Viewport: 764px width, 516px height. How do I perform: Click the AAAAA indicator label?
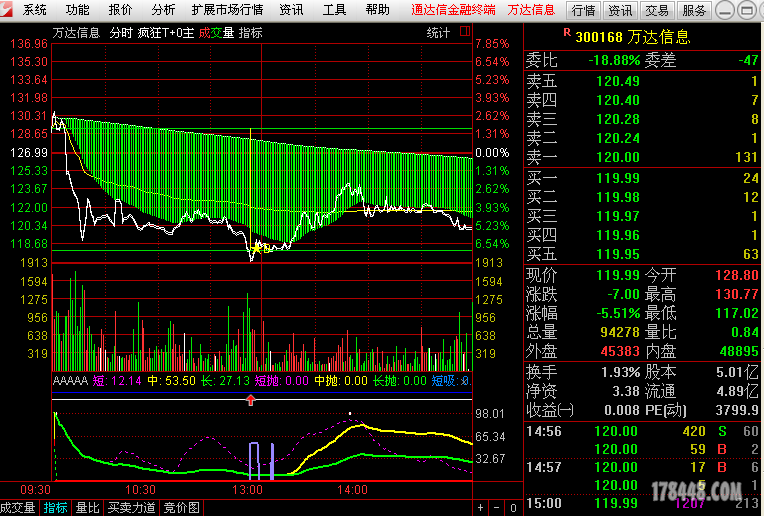(70, 381)
